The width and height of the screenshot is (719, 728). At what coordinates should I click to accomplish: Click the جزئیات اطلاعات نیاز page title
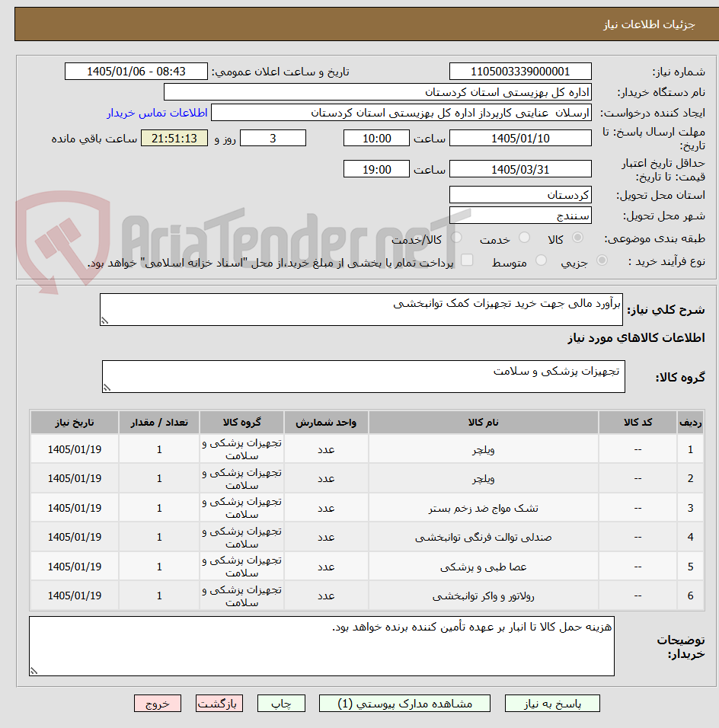649,24
